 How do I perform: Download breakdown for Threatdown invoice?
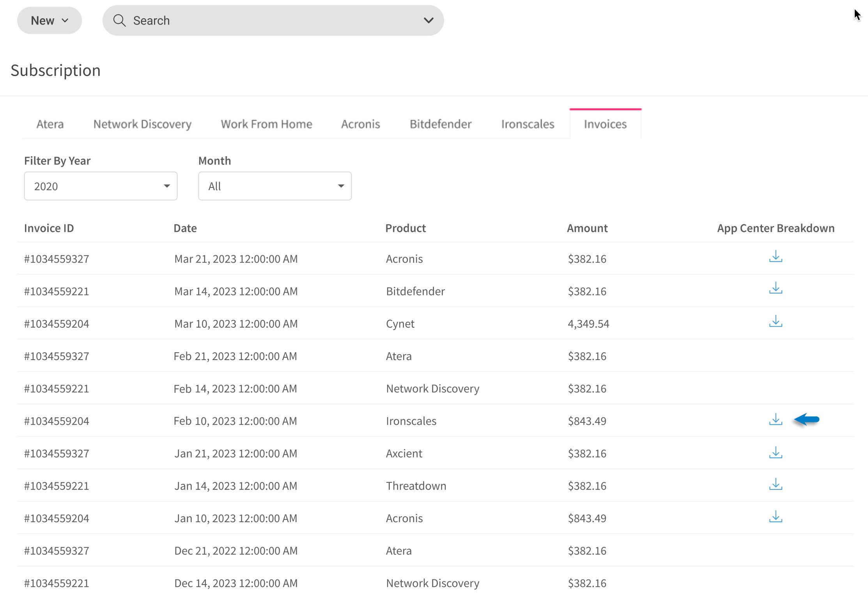coord(776,484)
